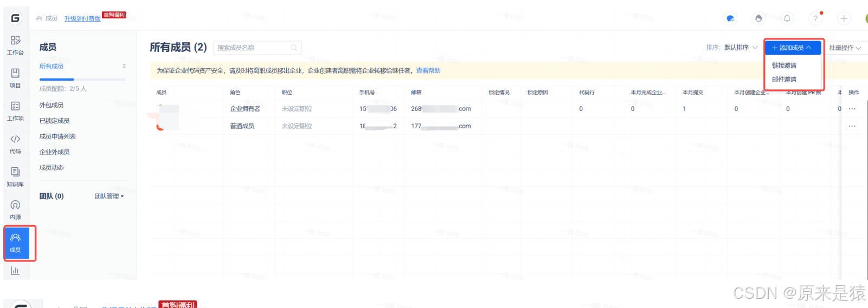Click the 本月提交 column header
868x308 pixels.
coord(693,93)
